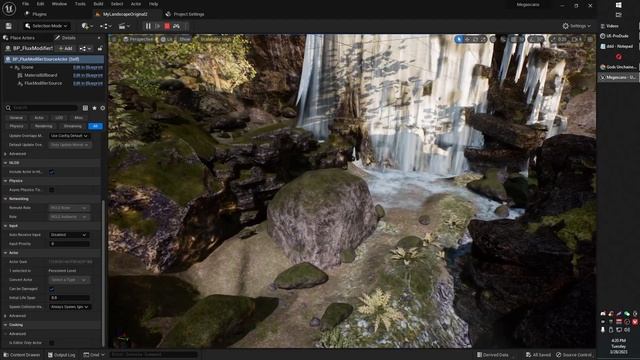This screenshot has width=640, height=360.
Task: Open the Settings dropdown in toolbar
Action: pos(576,26)
